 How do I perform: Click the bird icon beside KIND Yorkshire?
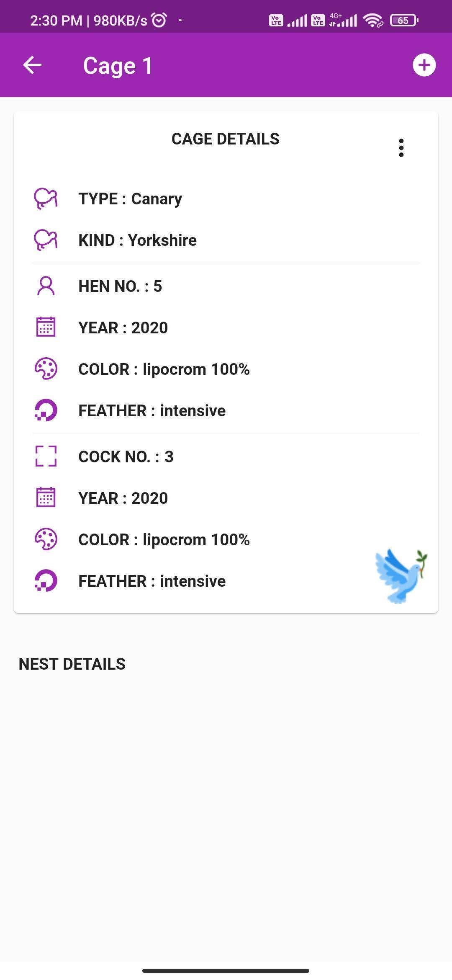coord(46,240)
